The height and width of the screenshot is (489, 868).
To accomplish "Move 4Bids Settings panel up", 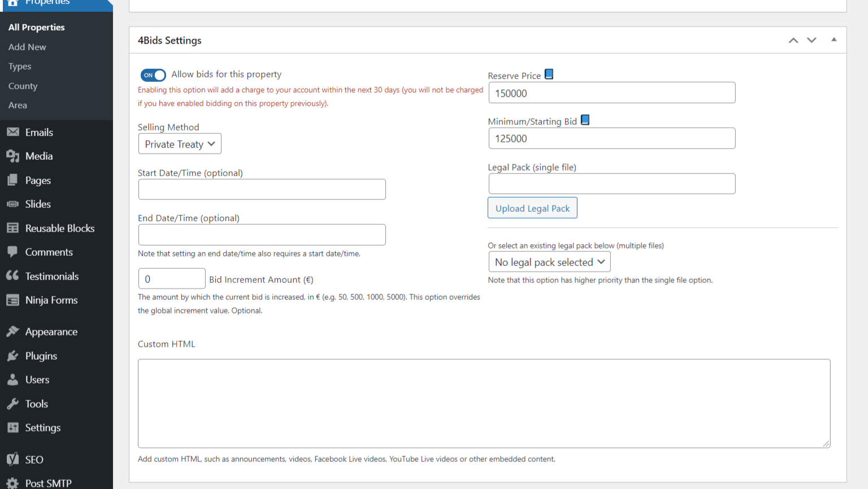I will [x=793, y=40].
